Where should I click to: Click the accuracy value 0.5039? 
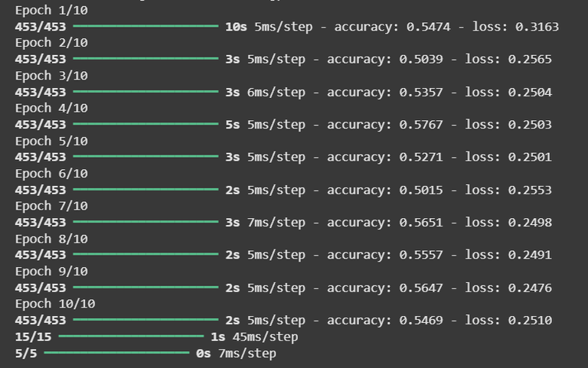(420, 60)
